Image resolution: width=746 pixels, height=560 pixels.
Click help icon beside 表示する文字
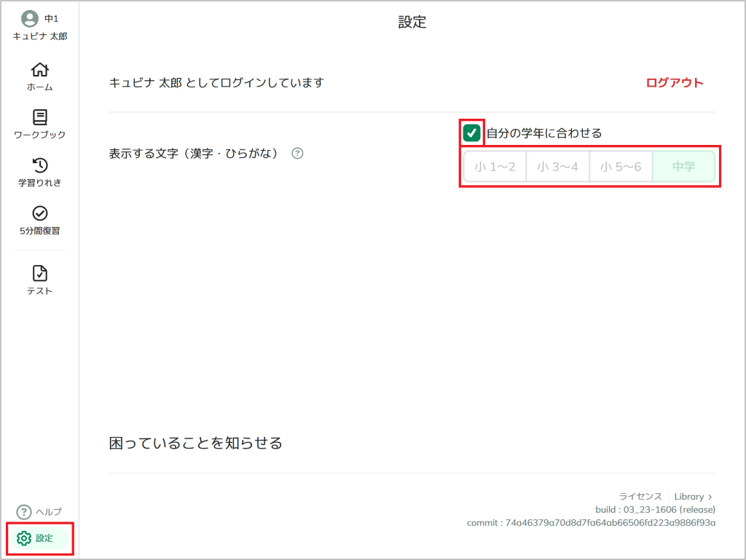pyautogui.click(x=297, y=153)
